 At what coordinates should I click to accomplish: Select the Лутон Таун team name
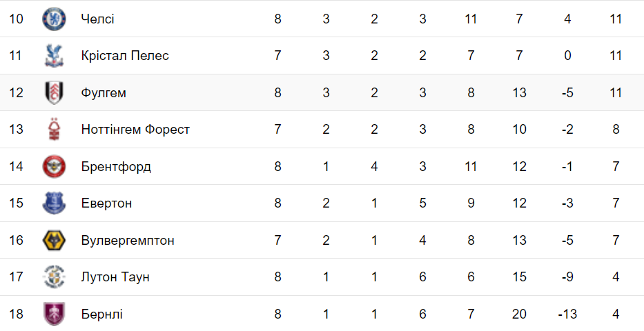point(115,277)
